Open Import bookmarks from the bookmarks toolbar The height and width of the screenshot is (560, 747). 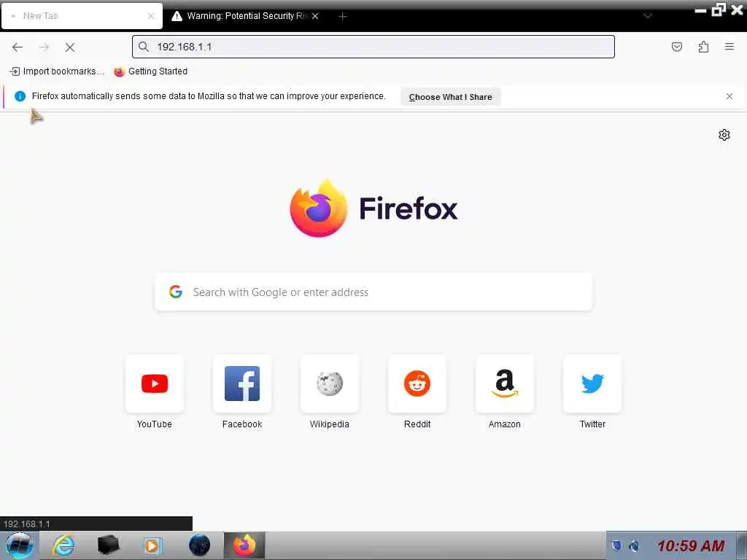57,71
